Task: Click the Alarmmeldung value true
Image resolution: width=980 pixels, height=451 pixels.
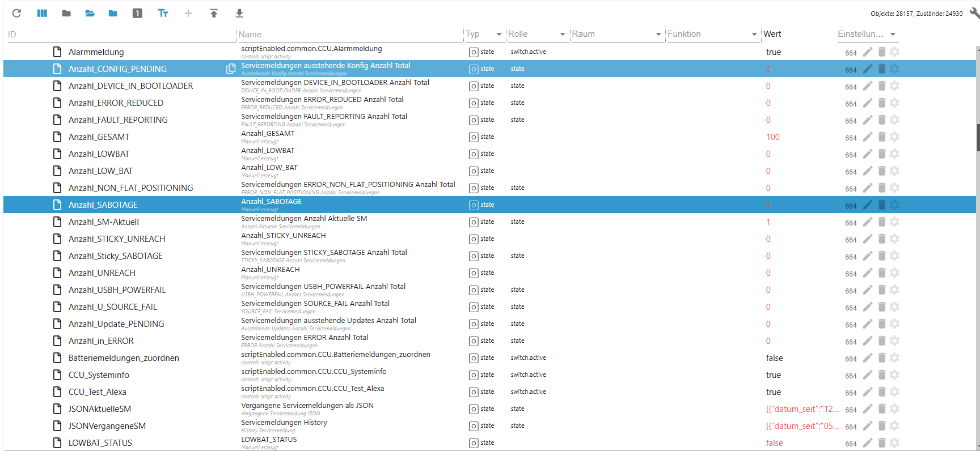Action: [x=774, y=52]
